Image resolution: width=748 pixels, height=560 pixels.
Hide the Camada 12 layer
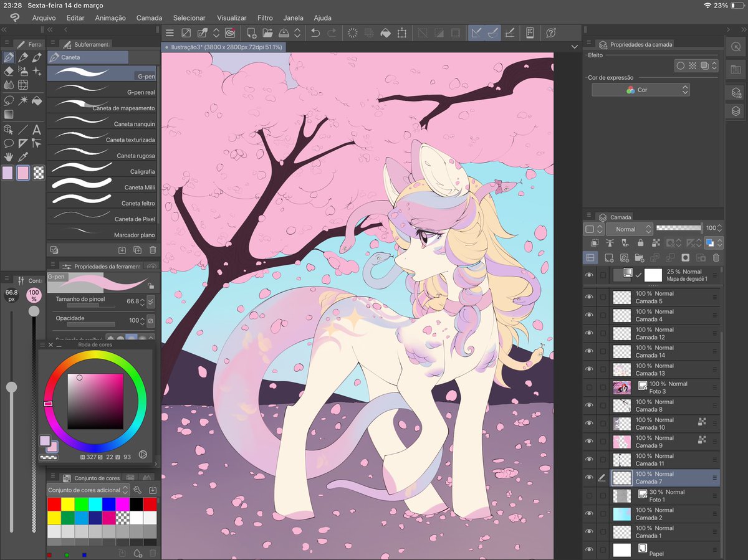pyautogui.click(x=589, y=333)
